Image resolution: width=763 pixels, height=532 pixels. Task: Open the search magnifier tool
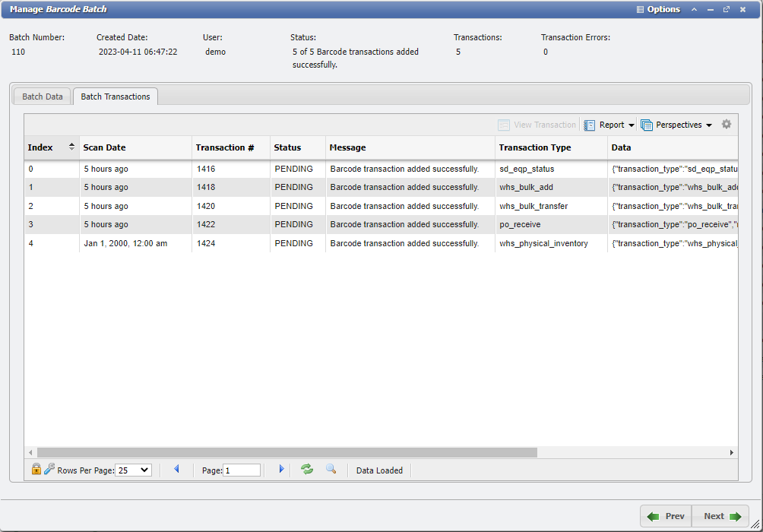(331, 469)
